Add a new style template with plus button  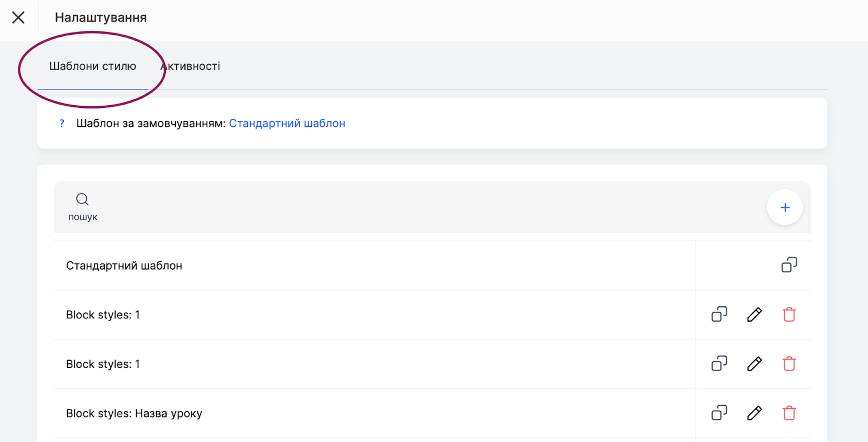784,207
